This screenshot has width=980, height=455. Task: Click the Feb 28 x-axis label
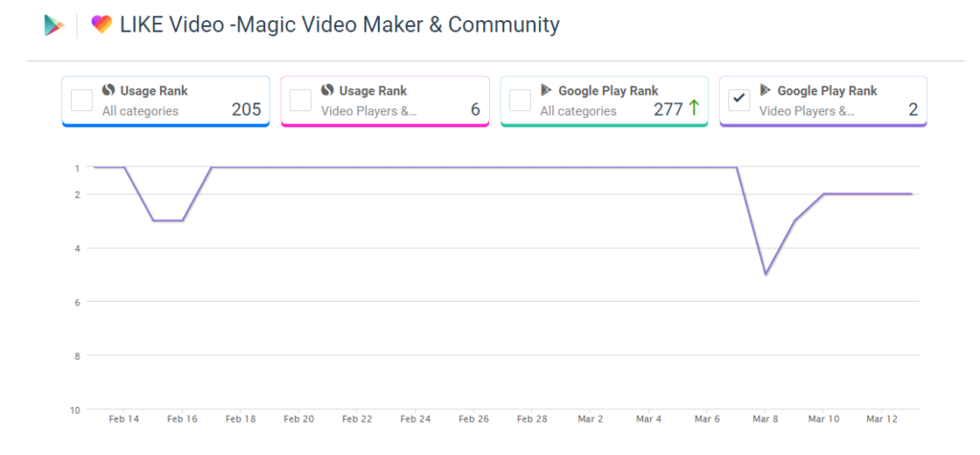[x=532, y=420]
